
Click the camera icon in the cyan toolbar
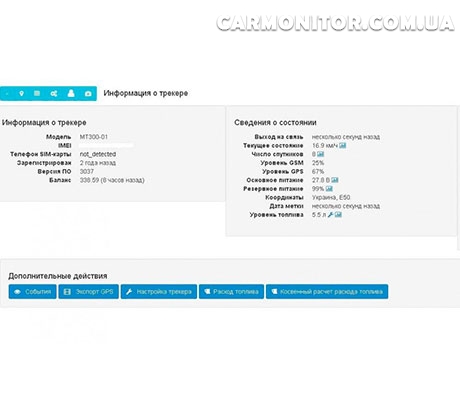(88, 94)
